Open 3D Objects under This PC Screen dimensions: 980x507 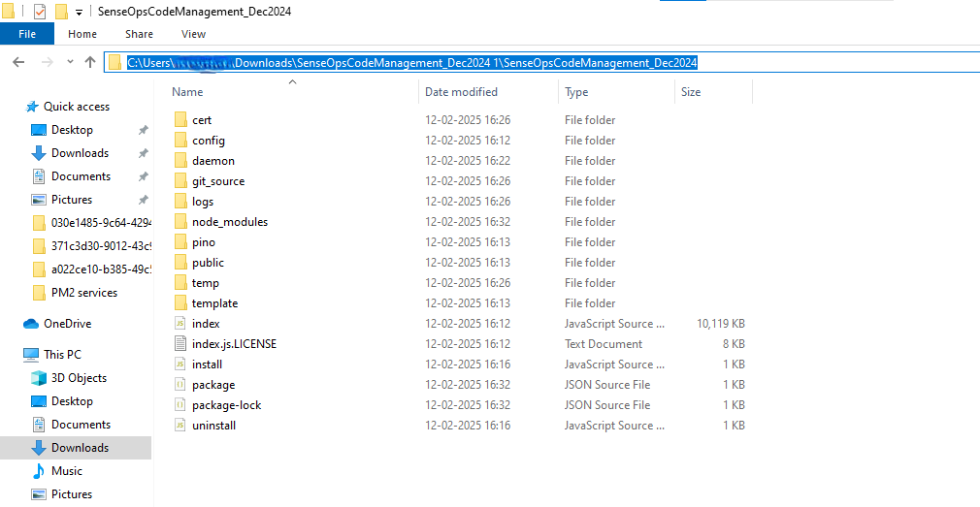pos(79,378)
